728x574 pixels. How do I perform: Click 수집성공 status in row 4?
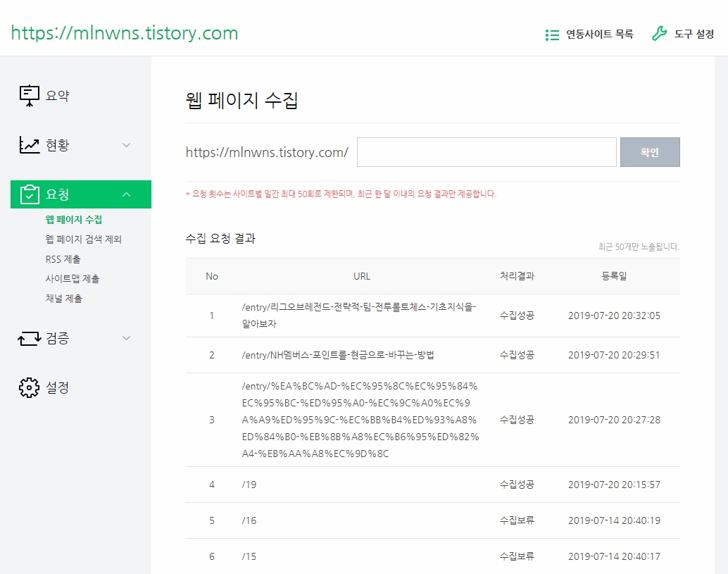(517, 485)
